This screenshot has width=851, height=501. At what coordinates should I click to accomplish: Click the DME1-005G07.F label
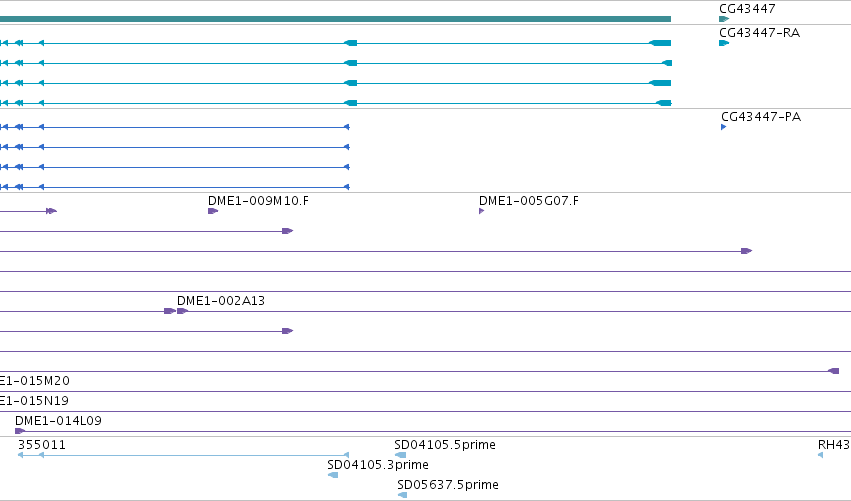[529, 201]
